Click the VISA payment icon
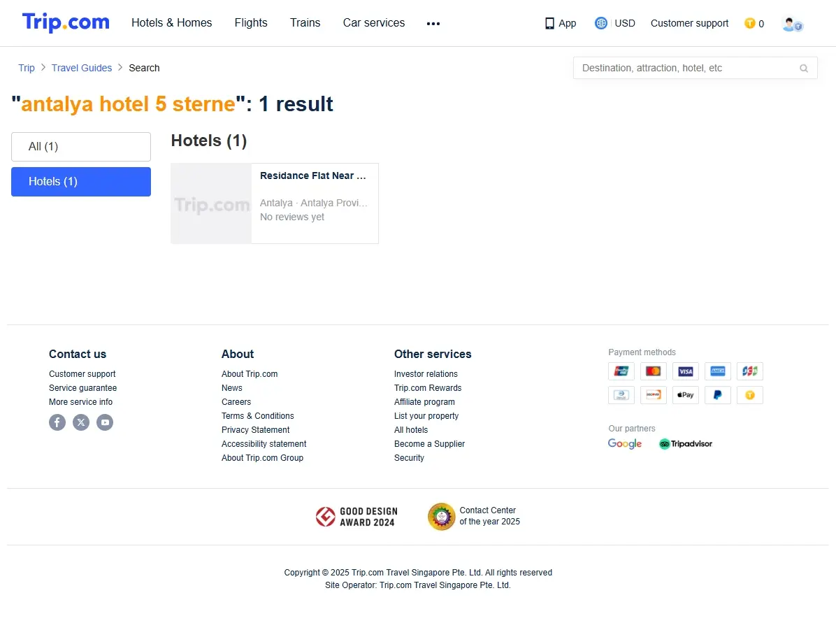836x644 pixels. tap(686, 371)
